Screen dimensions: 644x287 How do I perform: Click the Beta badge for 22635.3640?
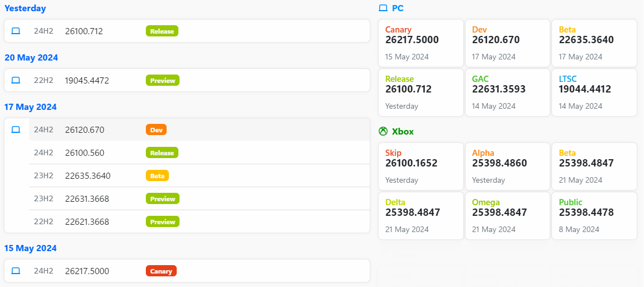click(x=157, y=175)
